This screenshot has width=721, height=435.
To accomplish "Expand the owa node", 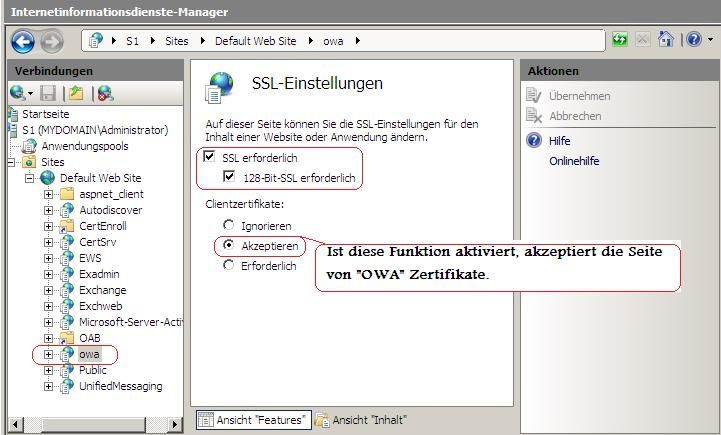I will click(48, 355).
